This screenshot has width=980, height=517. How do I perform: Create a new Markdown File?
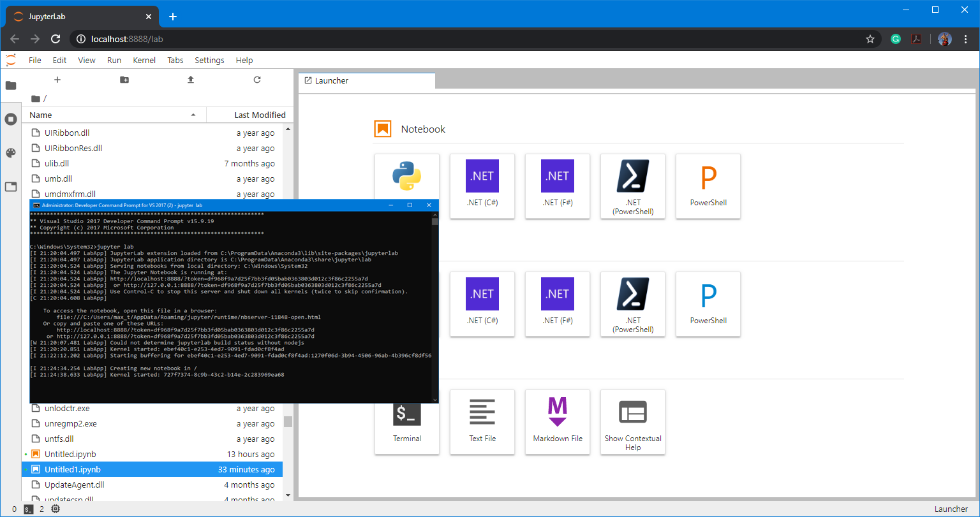coord(558,422)
